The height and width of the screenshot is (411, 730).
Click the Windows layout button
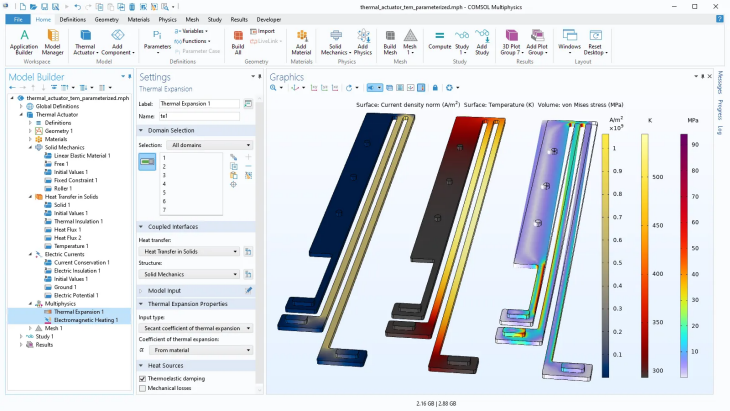569,42
